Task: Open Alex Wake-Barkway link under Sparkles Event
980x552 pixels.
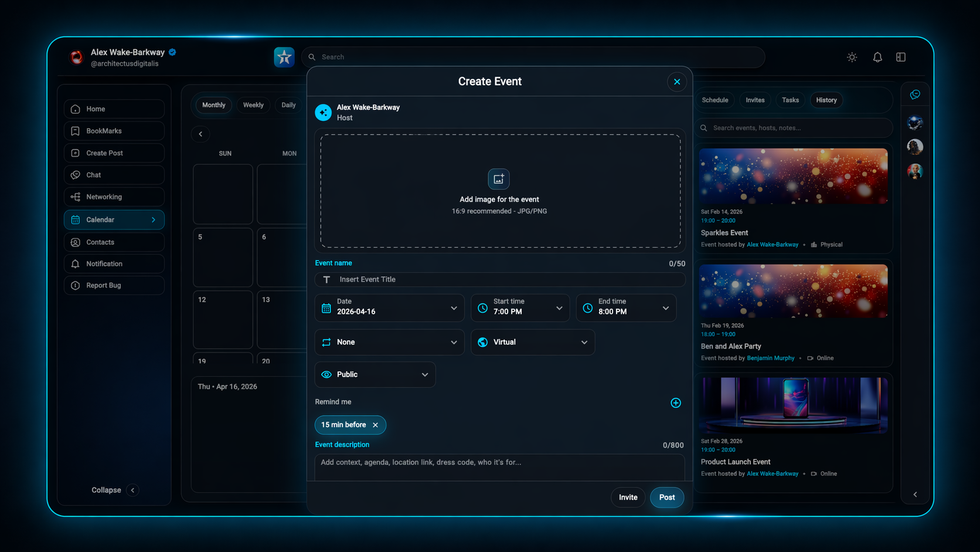Action: point(773,245)
